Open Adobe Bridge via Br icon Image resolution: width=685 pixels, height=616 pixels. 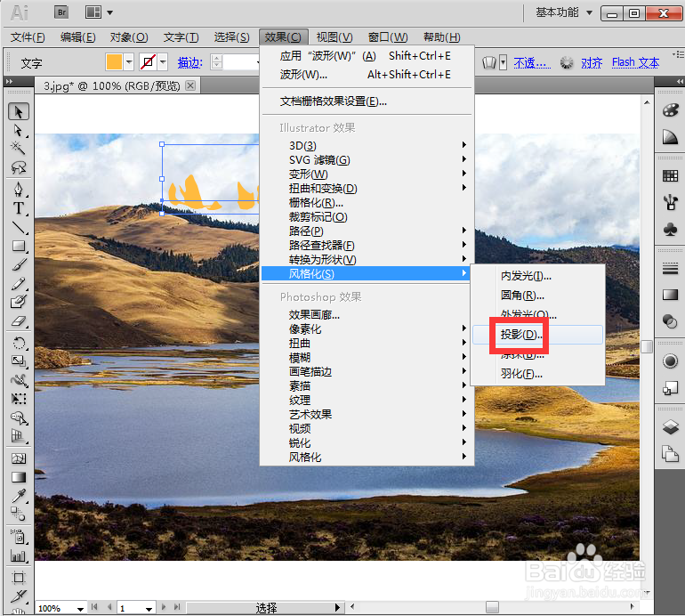[61, 12]
